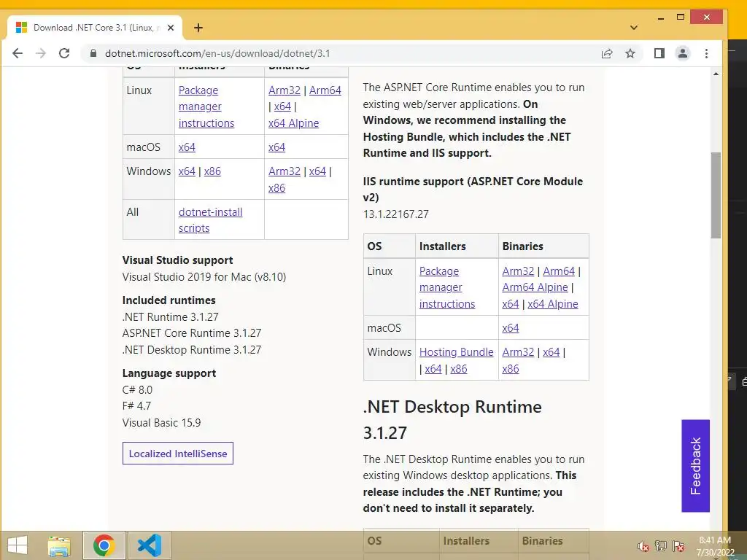Image resolution: width=747 pixels, height=560 pixels.
Task: Download ASP.NET Runtime Windows x86 installer
Action: pyautogui.click(x=459, y=368)
